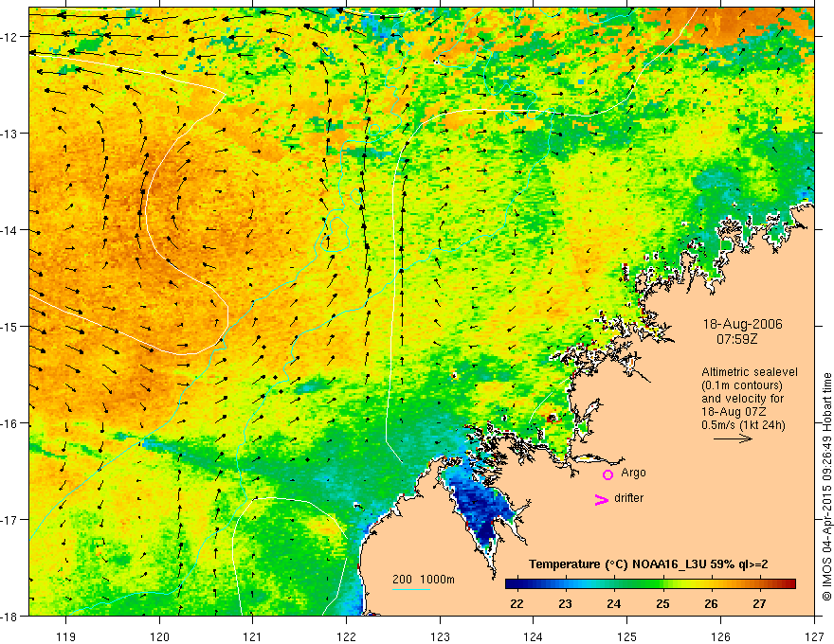
Task: Click the date text 18-Aug-2006
Action: click(742, 324)
